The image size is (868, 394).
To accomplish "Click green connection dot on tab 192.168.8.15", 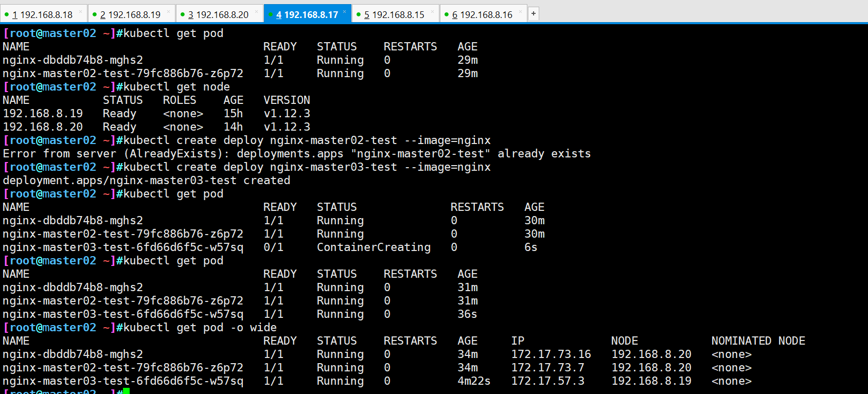I will click(359, 15).
